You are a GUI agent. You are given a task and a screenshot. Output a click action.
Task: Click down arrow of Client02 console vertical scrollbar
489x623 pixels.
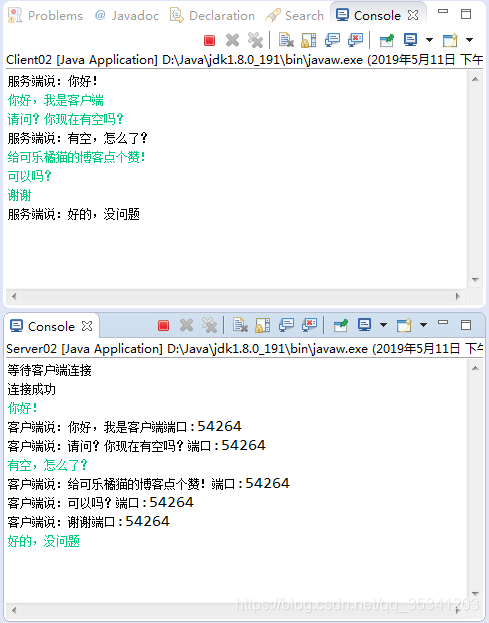point(475,280)
